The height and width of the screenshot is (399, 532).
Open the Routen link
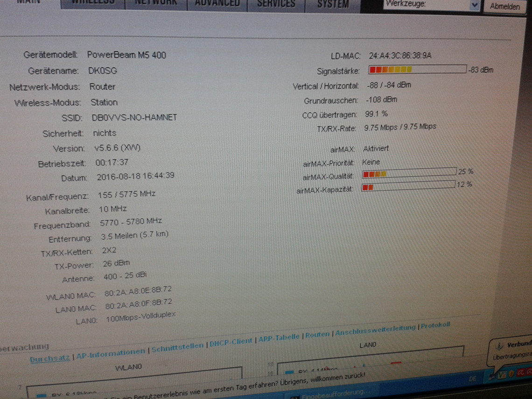(x=317, y=335)
